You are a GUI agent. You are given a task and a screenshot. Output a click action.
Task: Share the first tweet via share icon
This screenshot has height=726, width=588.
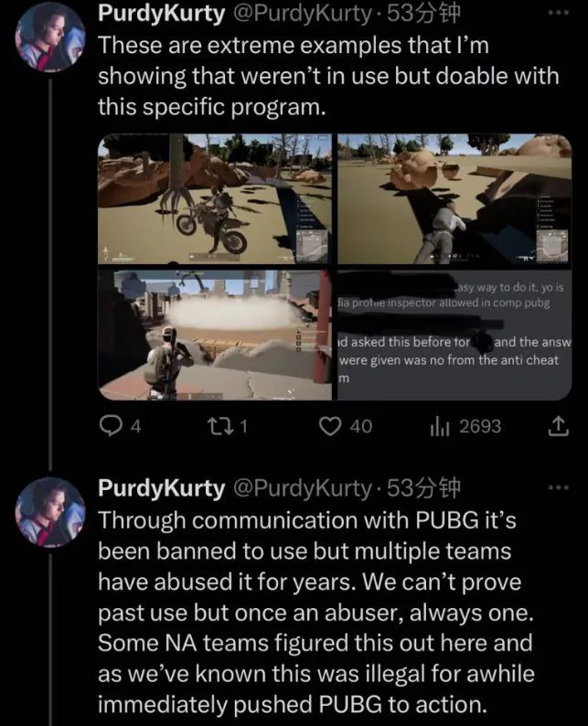(559, 426)
